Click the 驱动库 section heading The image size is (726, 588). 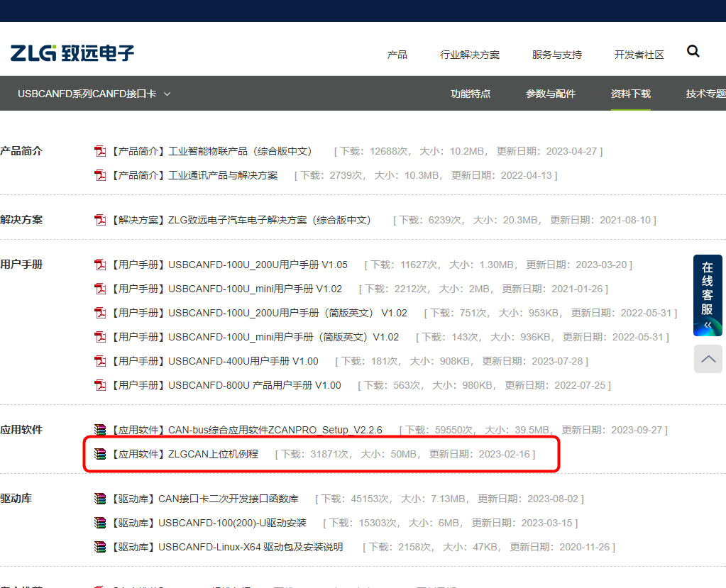pyautogui.click(x=16, y=498)
